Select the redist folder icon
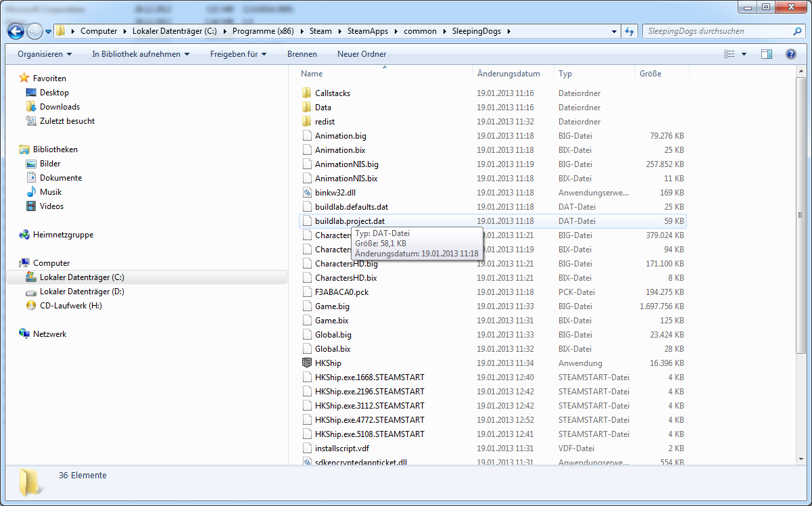Screen dimensions: 812x506 (x=307, y=122)
